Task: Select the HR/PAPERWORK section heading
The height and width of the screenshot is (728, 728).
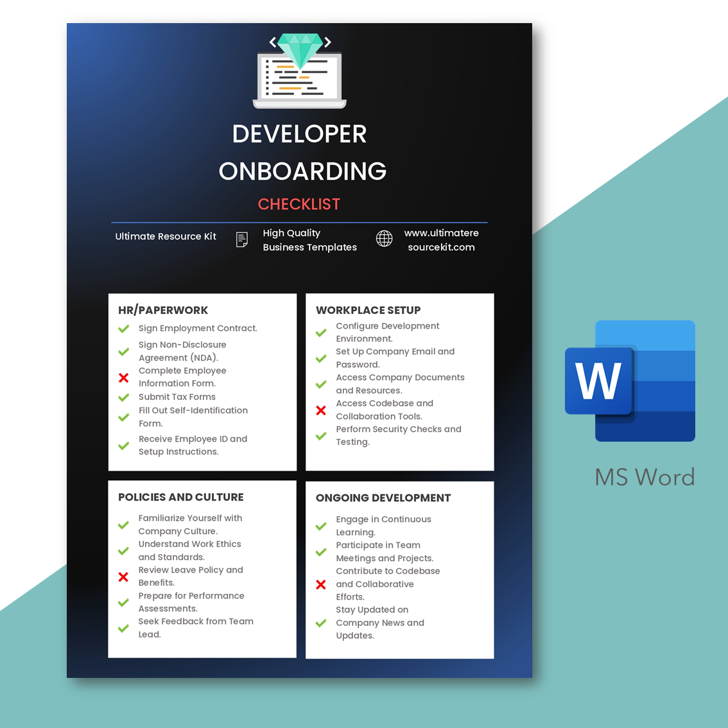Action: pos(163,310)
